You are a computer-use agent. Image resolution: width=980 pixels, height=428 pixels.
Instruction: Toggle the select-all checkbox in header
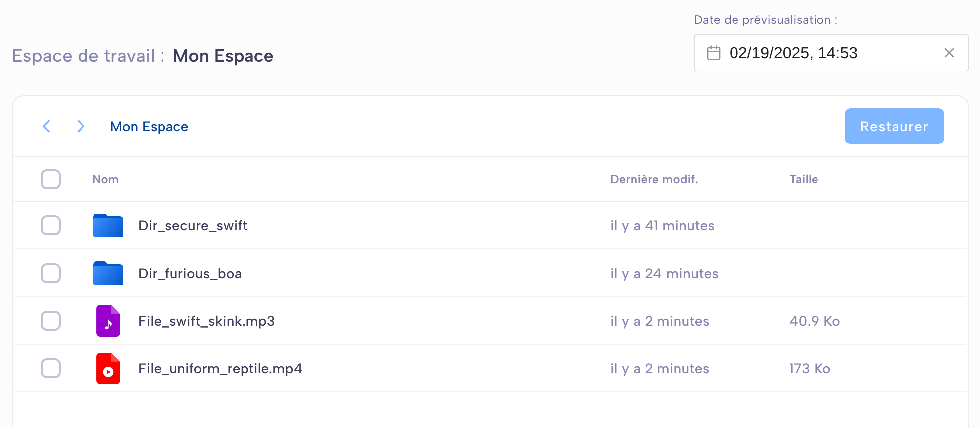pyautogui.click(x=51, y=179)
